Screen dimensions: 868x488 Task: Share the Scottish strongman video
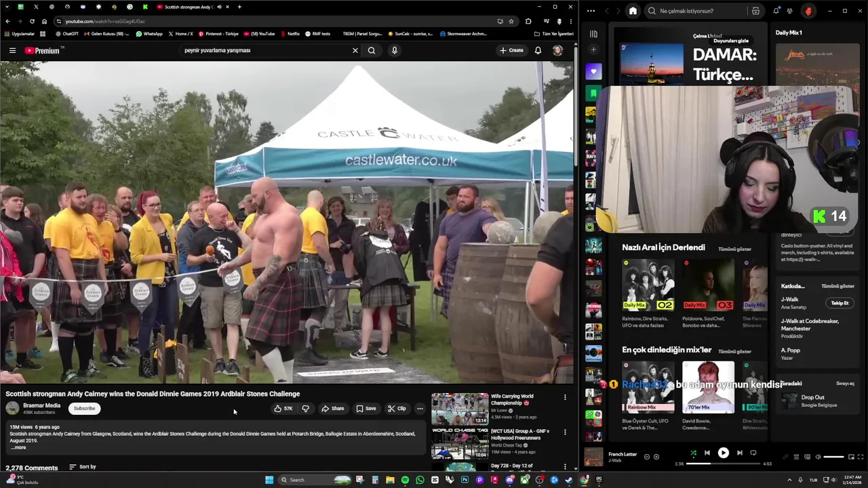point(333,409)
